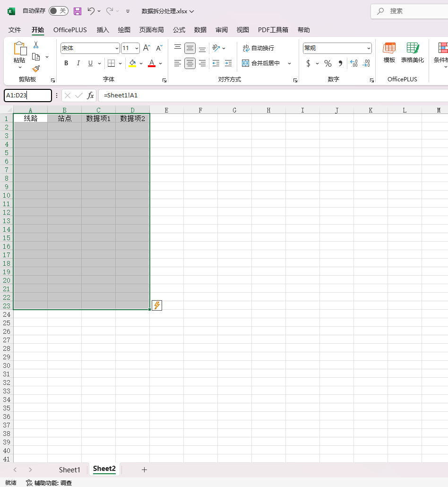Decrease decimal places

pyautogui.click(x=366, y=63)
